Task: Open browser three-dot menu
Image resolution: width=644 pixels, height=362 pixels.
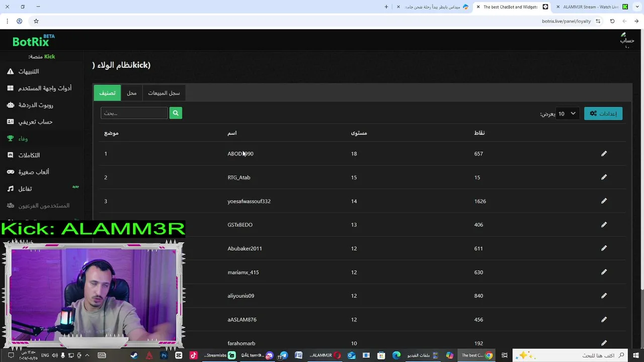Action: (x=7, y=21)
